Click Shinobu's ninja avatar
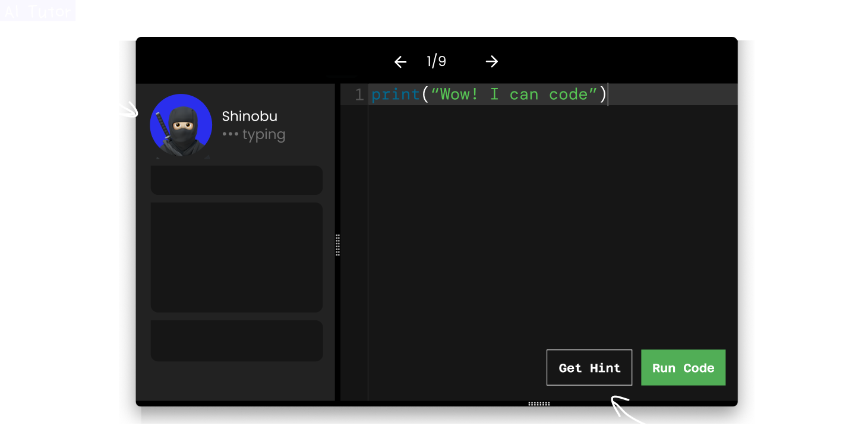The height and width of the screenshot is (435, 868). click(x=181, y=125)
